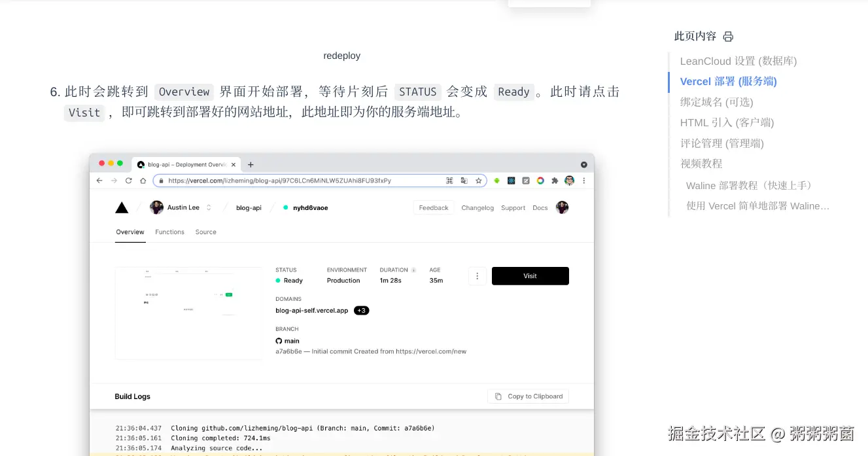Switch to the Source tab

[x=205, y=232]
